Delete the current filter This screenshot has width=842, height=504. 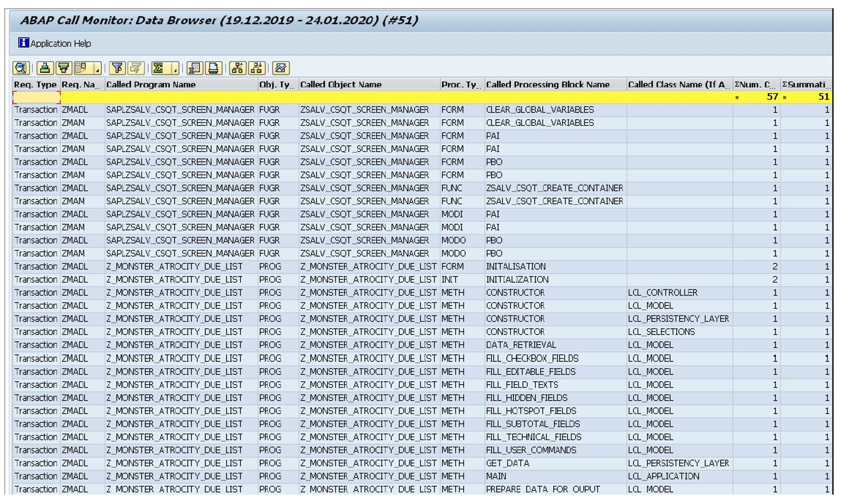[136, 68]
